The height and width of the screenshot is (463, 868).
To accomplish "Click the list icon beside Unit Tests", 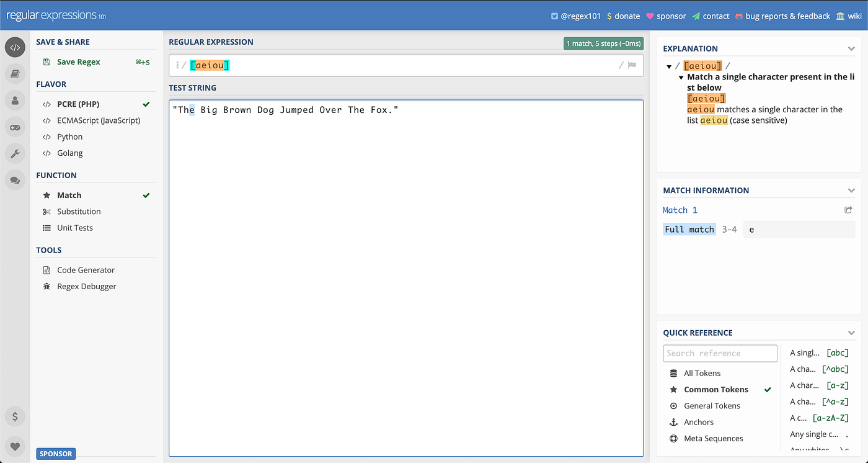I will tap(46, 228).
